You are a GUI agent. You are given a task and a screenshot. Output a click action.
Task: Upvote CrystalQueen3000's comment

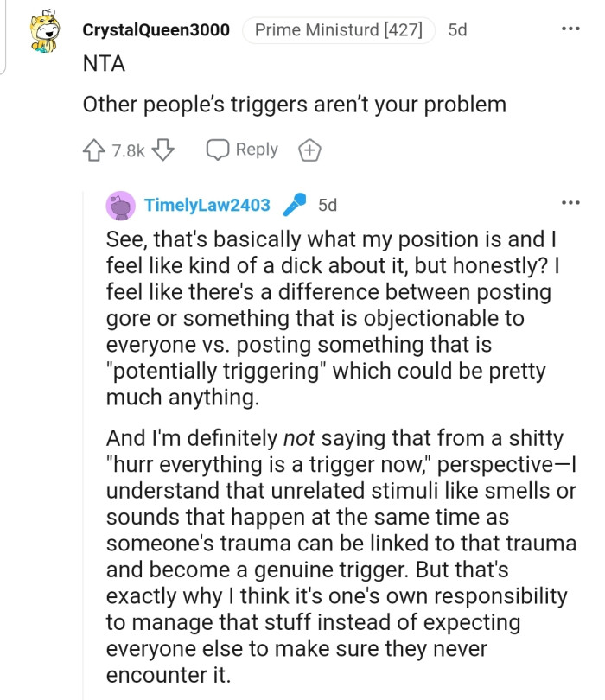pyautogui.click(x=93, y=150)
